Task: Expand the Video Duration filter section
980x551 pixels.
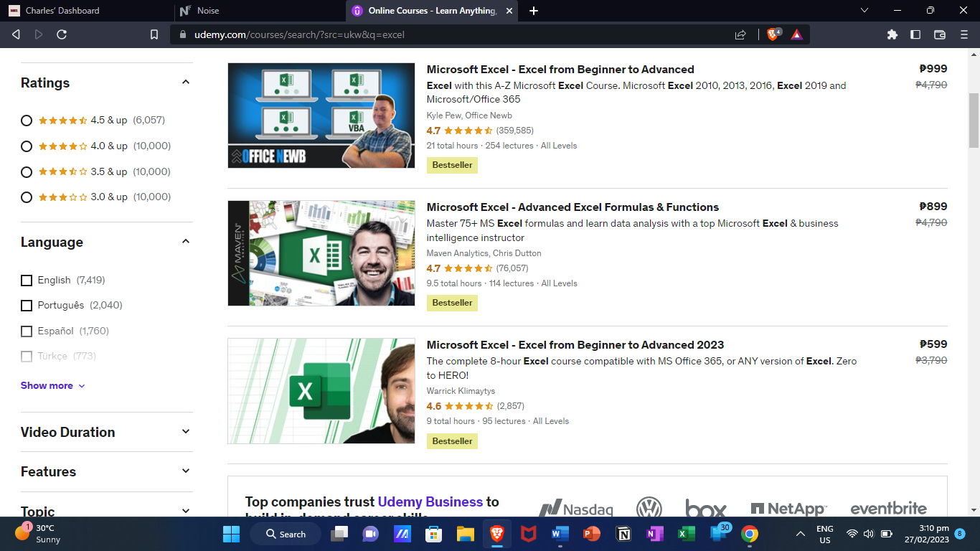Action: (186, 432)
